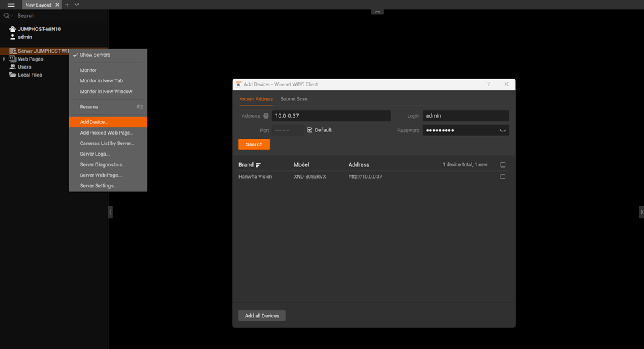Open Server Web Page... entry

[108, 175]
